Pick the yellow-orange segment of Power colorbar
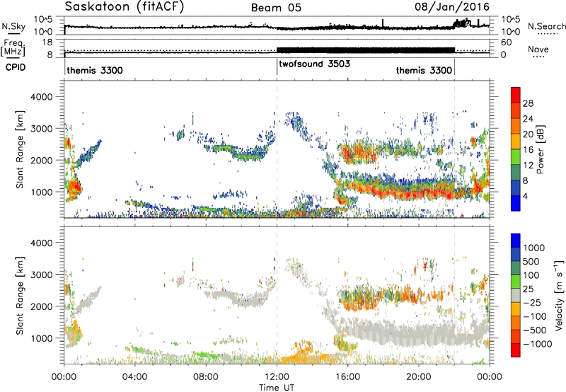The height and width of the screenshot is (392, 566). pos(516,142)
